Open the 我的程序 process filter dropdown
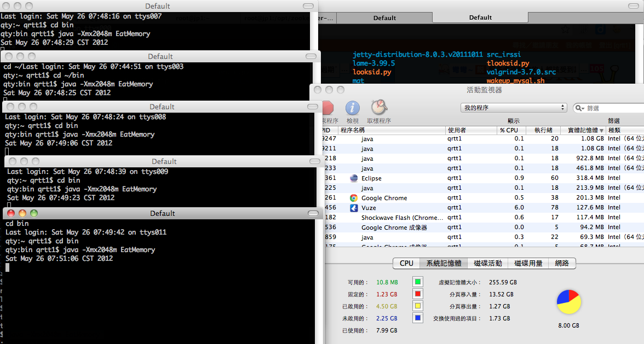Screen dimensions: 644x344 [514, 108]
